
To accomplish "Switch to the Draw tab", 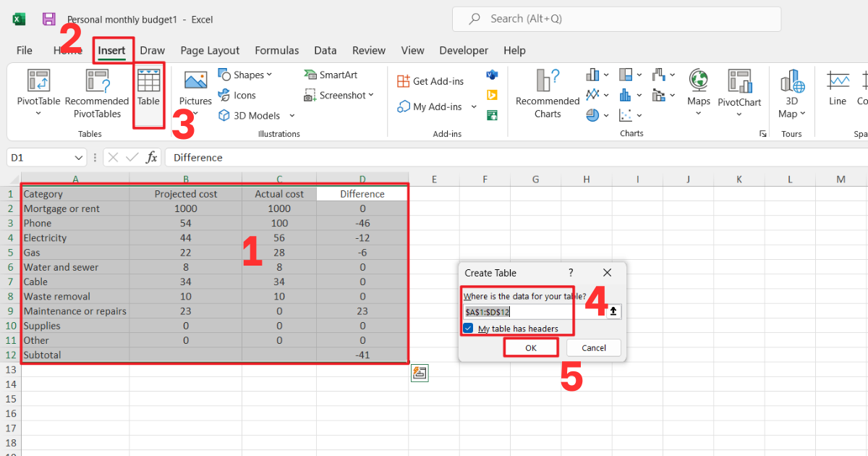I will [153, 51].
